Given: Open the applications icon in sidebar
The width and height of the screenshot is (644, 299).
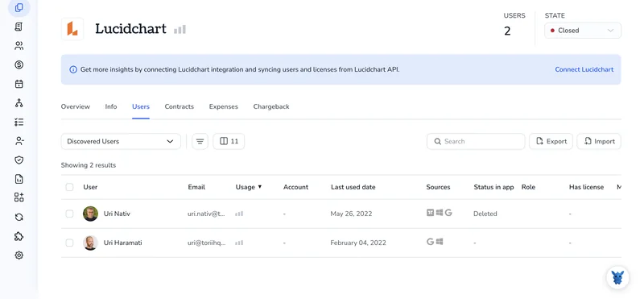Looking at the screenshot, I should (19, 8).
